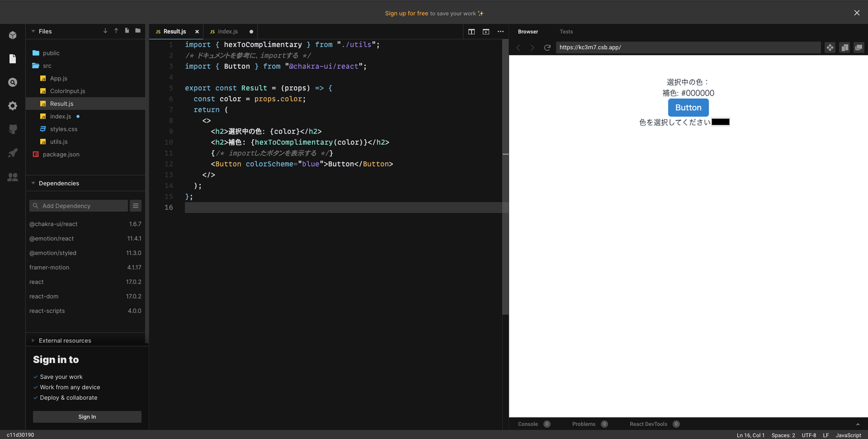Open App.js in file tree
The height and width of the screenshot is (439, 868).
pos(59,79)
